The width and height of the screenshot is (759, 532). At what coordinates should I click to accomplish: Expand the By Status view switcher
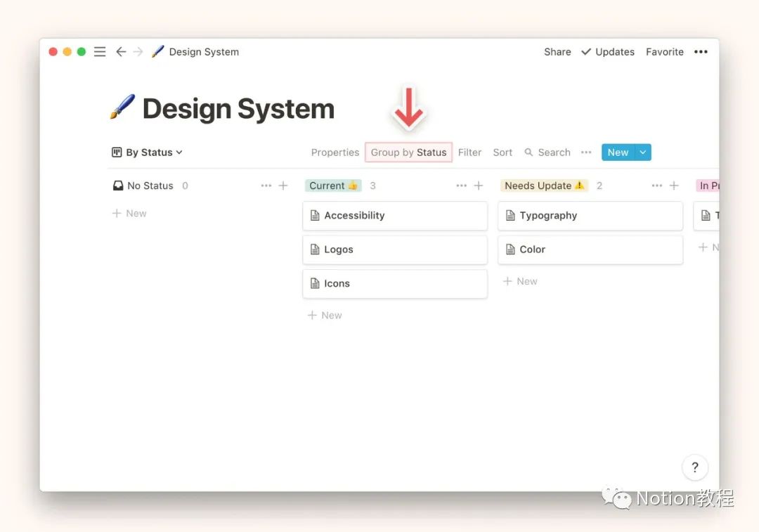pos(148,153)
